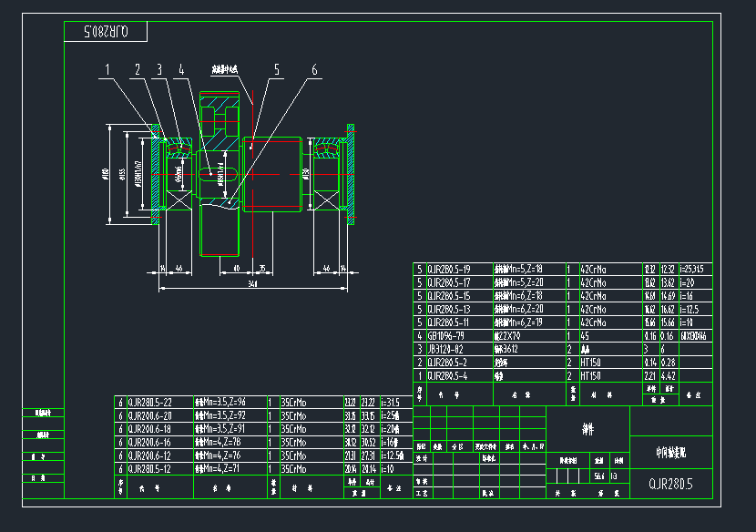The height and width of the screenshot is (532, 756).
Task: Click the Mn=3.5,Z=96 gear spec cell
Action: 230,403
